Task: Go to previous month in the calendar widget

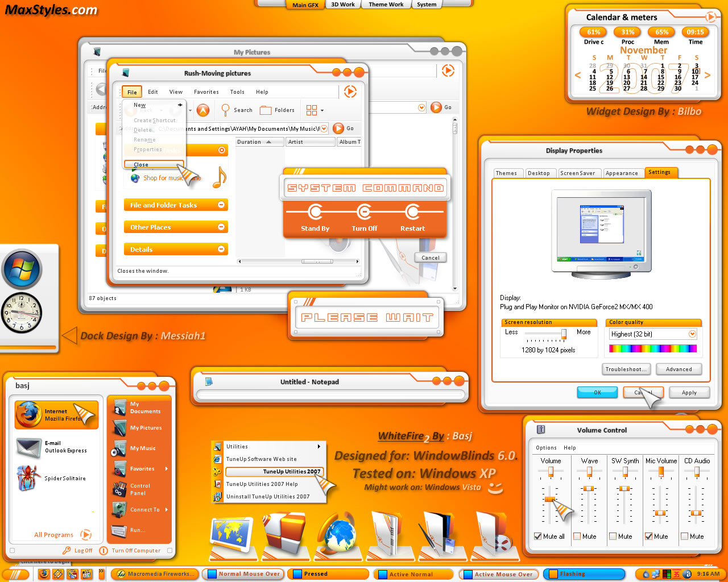Action: click(x=578, y=75)
